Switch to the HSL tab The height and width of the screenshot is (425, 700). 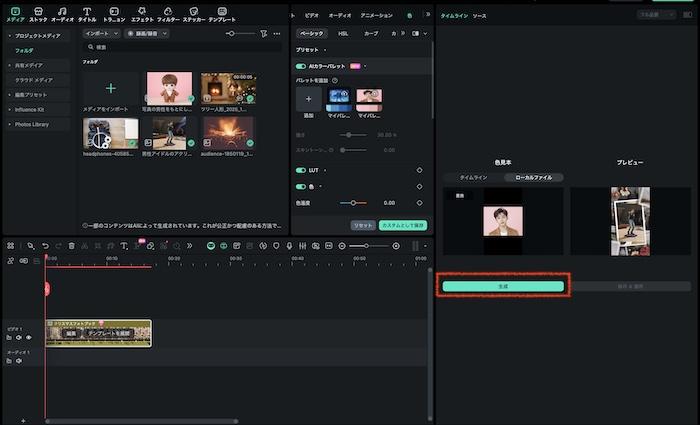click(343, 33)
